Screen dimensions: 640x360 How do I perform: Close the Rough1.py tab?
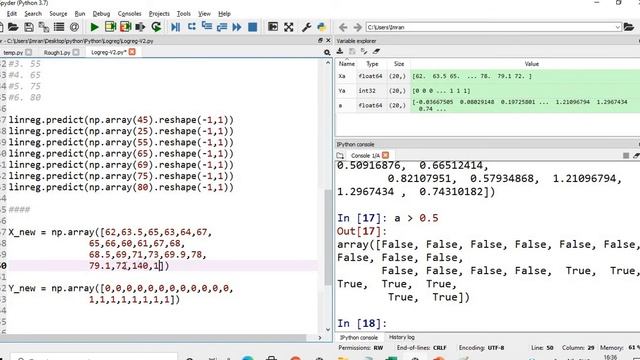pyautogui.click(x=76, y=52)
